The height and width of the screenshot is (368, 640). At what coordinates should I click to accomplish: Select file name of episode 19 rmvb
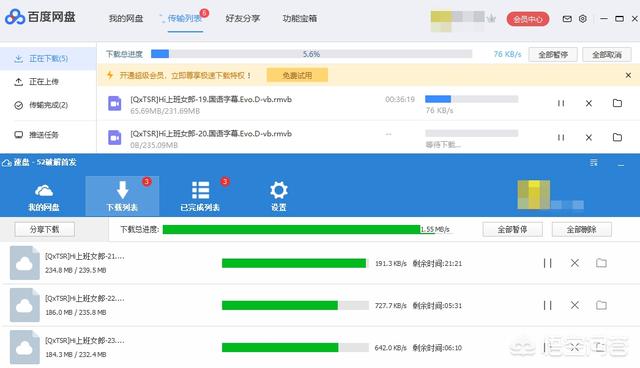[211, 99]
